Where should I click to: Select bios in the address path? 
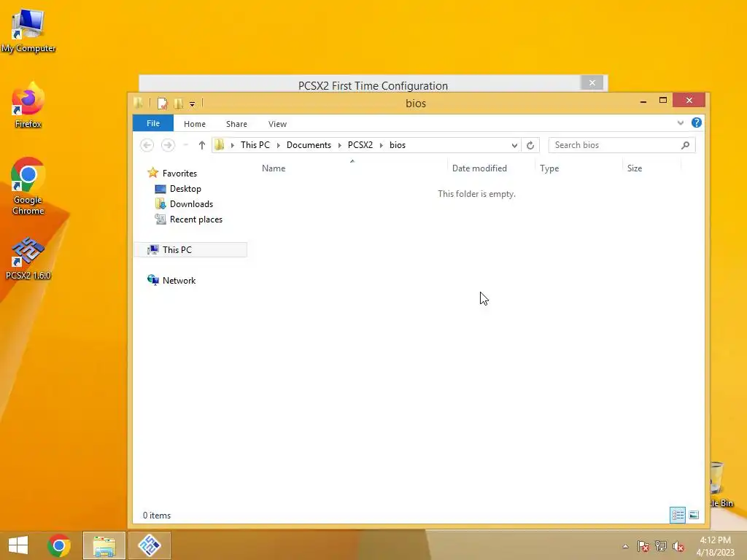coord(398,145)
